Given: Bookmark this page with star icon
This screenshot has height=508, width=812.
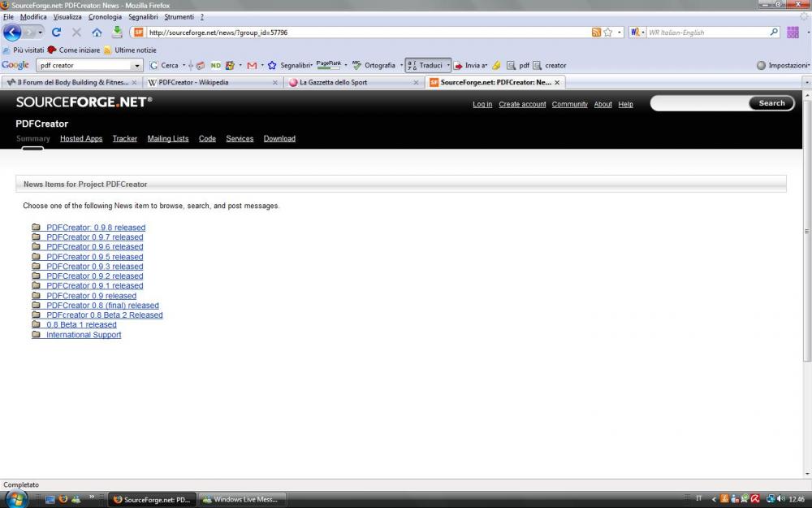Looking at the screenshot, I should (x=607, y=33).
